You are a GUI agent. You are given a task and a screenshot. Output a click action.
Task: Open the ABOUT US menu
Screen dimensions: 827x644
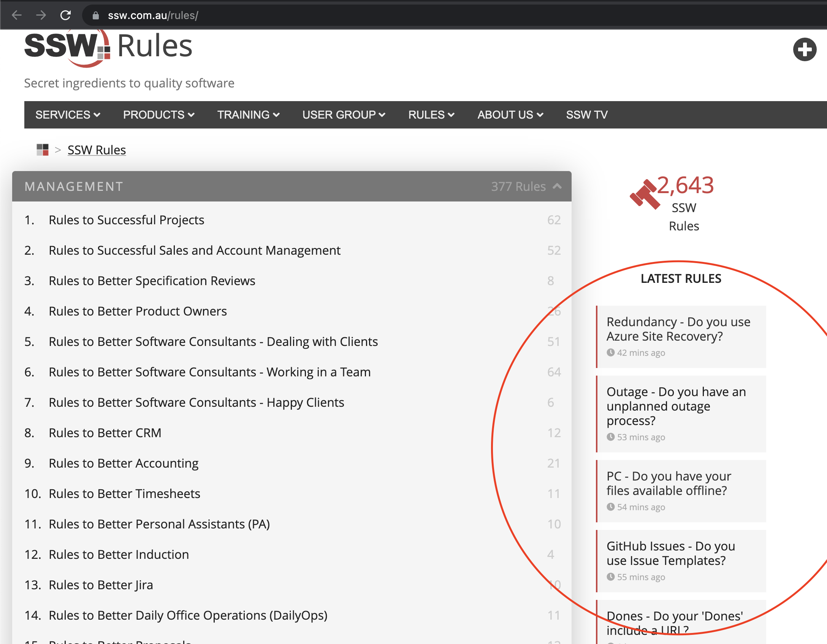510,114
